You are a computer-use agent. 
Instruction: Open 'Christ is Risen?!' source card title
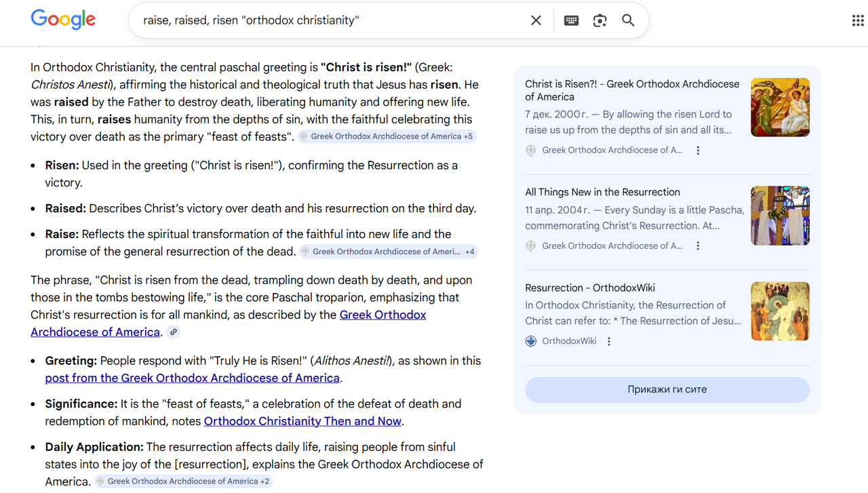coord(632,90)
